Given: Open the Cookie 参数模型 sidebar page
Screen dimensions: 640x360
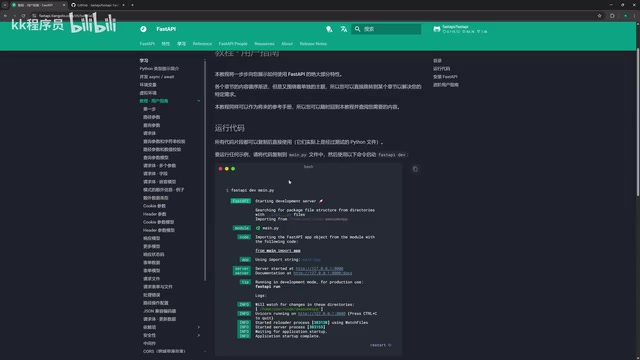Looking at the screenshot, I should click(x=158, y=222).
